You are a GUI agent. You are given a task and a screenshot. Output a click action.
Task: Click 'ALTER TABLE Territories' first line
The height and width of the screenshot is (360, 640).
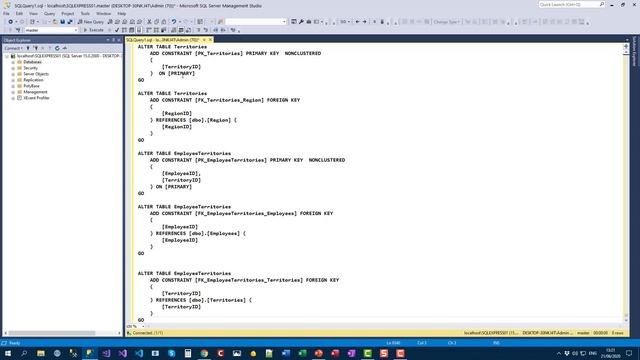[x=172, y=47]
